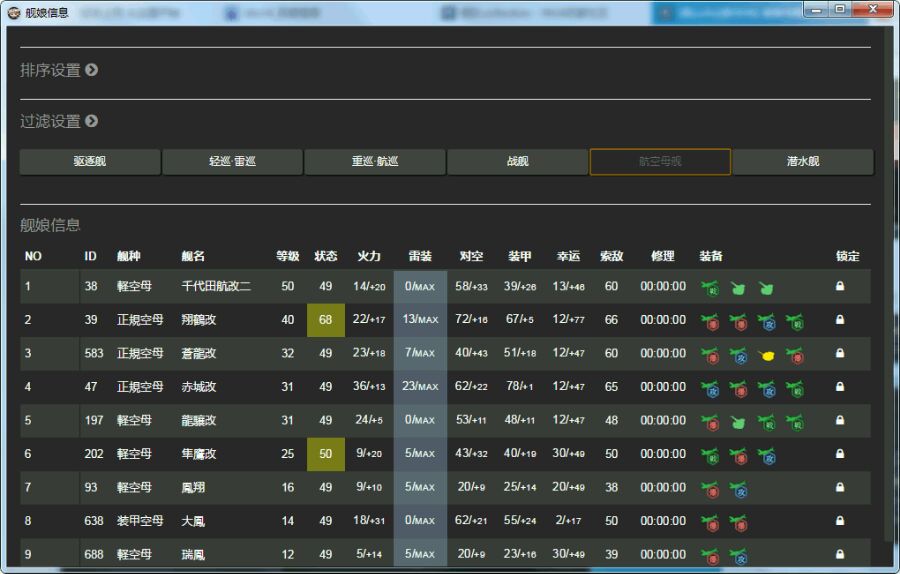Screen dimensions: 900x574
Task: Click blue equipment icon in 瑞鳳 row
Action: click(738, 556)
